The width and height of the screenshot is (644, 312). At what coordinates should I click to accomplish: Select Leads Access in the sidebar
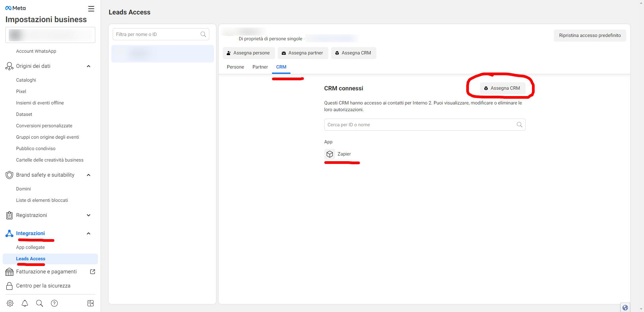(31, 259)
